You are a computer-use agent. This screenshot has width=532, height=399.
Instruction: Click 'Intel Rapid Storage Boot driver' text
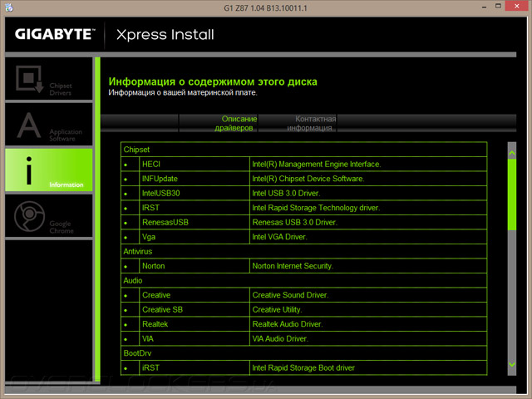point(303,367)
